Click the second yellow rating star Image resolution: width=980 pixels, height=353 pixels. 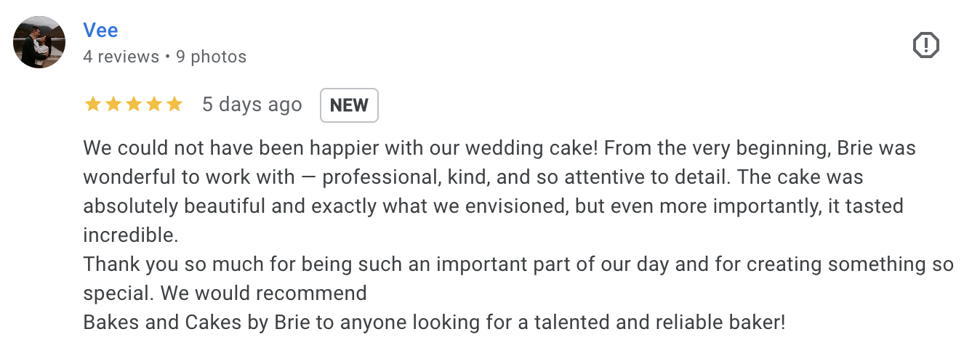tap(113, 105)
